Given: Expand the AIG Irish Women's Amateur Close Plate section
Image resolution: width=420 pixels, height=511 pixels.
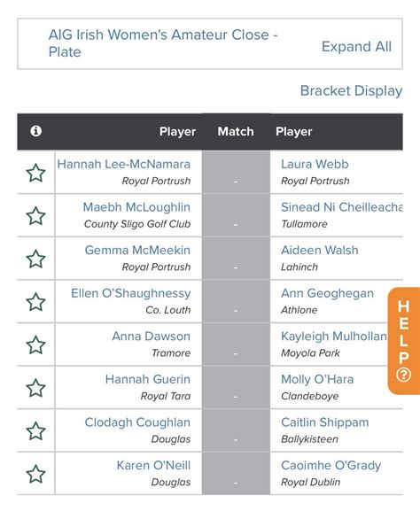Looking at the screenshot, I should tap(163, 43).
